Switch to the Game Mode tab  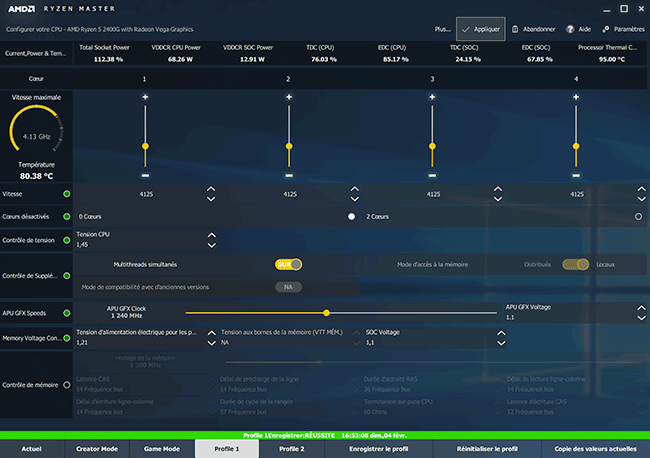click(x=162, y=449)
